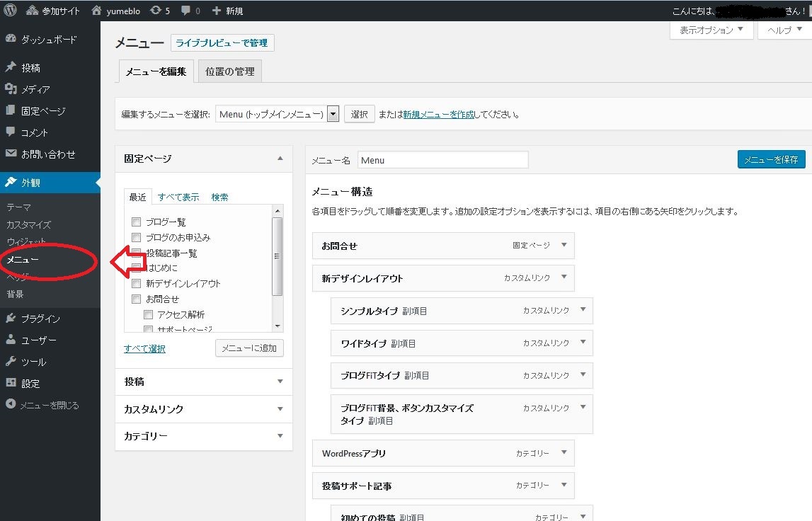This screenshot has height=521, width=812.
Task: Collapse sidebar with メニューを閉じる icon
Action: [x=11, y=404]
